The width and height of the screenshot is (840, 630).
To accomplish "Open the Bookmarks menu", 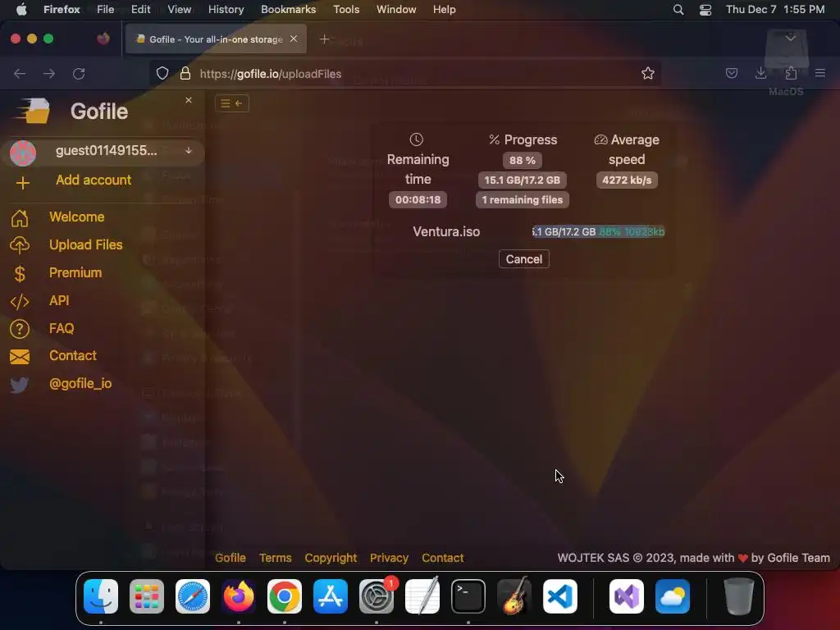I will [288, 10].
